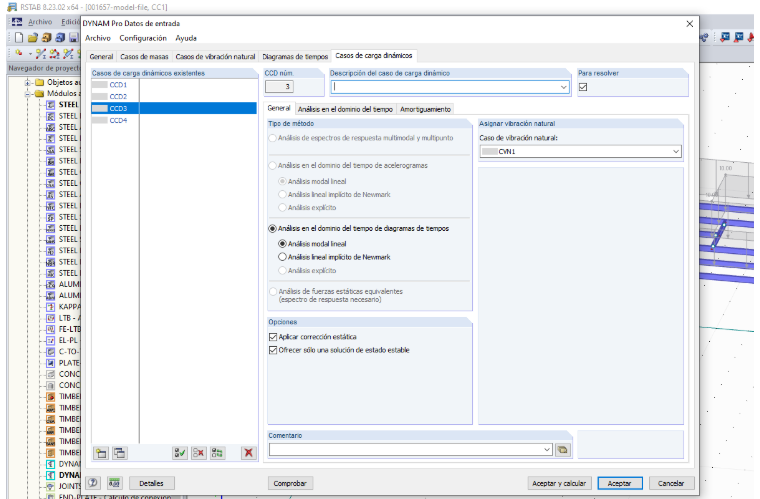Select the new member line tool
The height and width of the screenshot is (499, 760).
tap(41, 54)
